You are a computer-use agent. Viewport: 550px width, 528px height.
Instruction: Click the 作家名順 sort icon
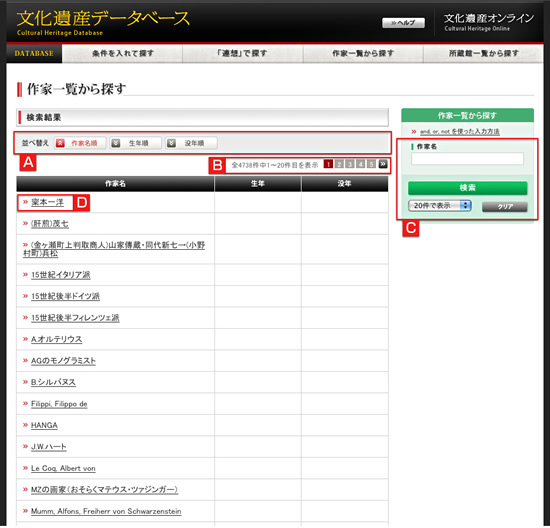60,143
